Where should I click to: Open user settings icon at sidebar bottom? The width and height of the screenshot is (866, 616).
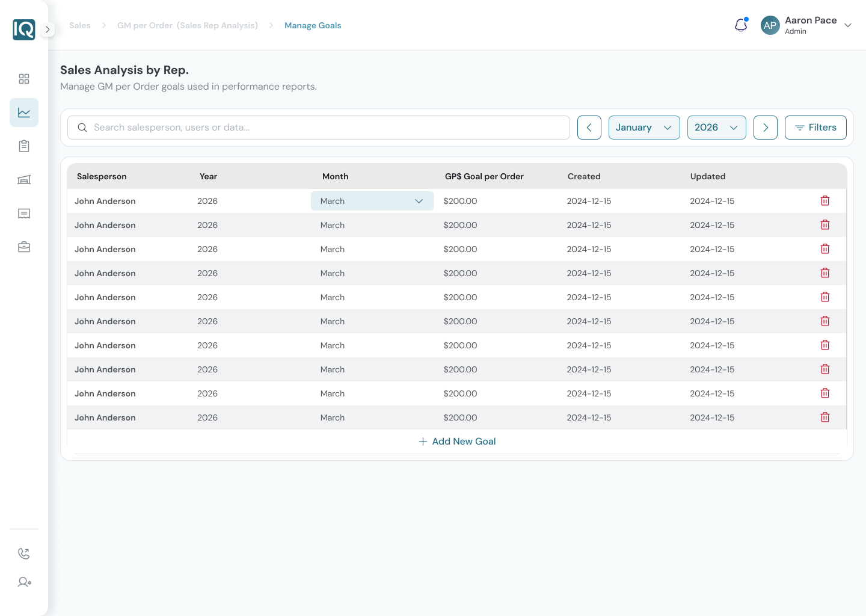pos(24,582)
